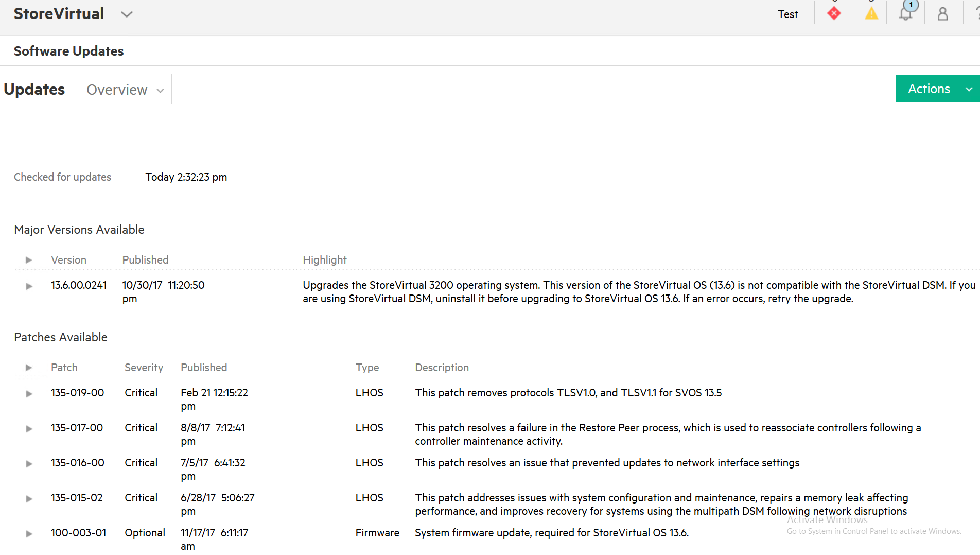Click the System firmware update description
This screenshot has width=980, height=555.
click(552, 533)
